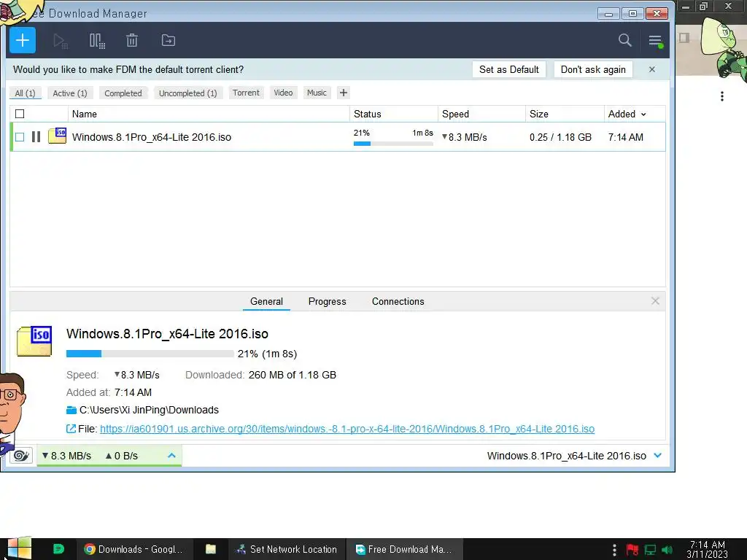The width and height of the screenshot is (747, 560).
Task: Click the pause selected downloads icon
Action: (x=97, y=41)
